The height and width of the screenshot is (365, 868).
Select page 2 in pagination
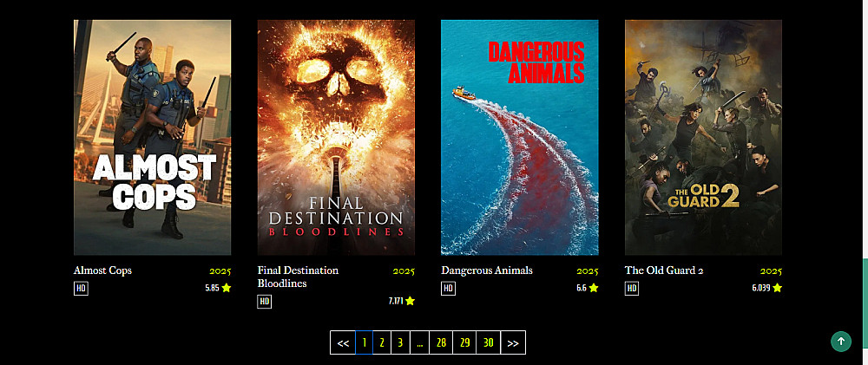pos(381,342)
